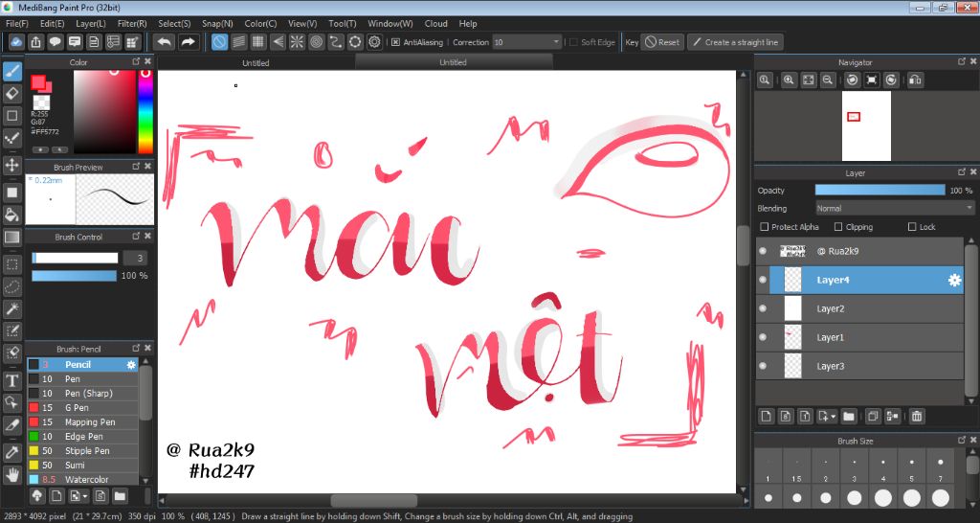Click the Undo arrow button
This screenshot has width=980, height=523.
tap(165, 42)
